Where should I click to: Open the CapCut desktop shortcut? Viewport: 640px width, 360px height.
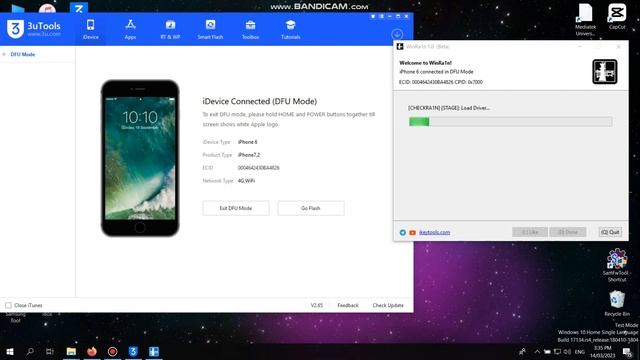pyautogui.click(x=617, y=16)
